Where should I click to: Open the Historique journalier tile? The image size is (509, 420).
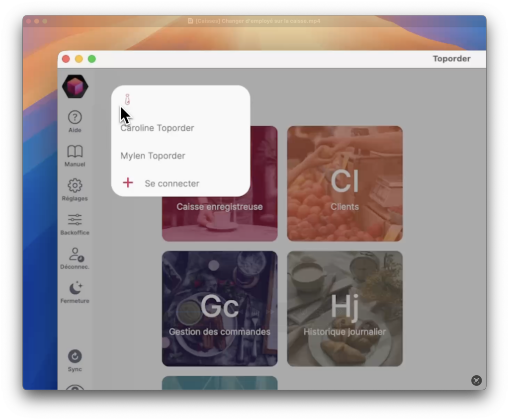click(x=344, y=309)
